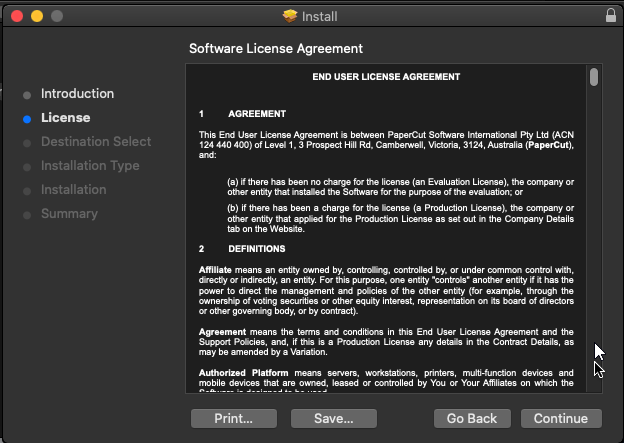Select the Introduction step in sidebar
The width and height of the screenshot is (624, 443).
(77, 94)
